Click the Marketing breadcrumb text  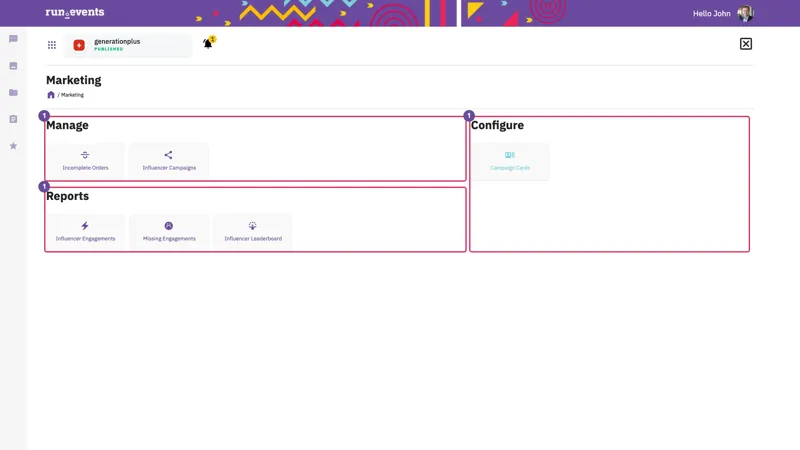72,95
